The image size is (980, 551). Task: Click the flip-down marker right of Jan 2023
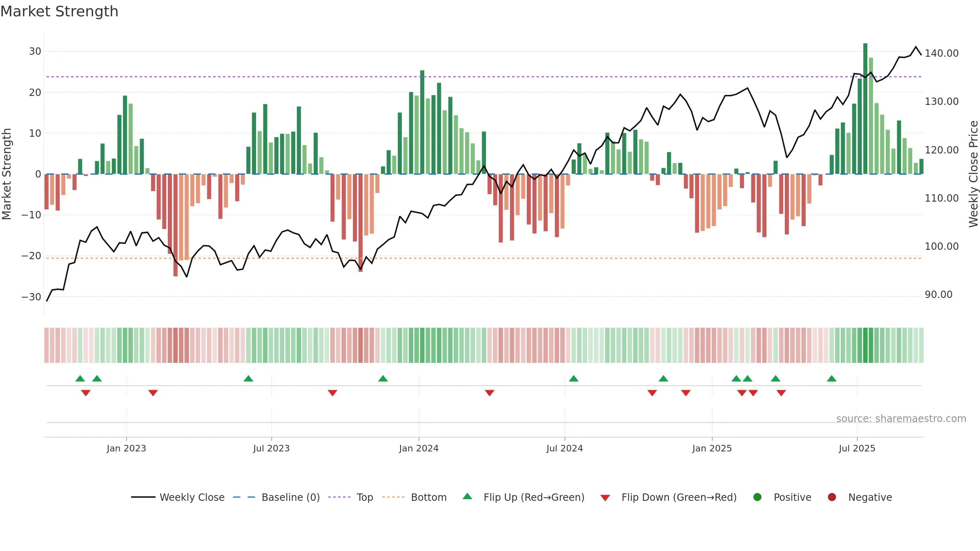[x=153, y=393]
